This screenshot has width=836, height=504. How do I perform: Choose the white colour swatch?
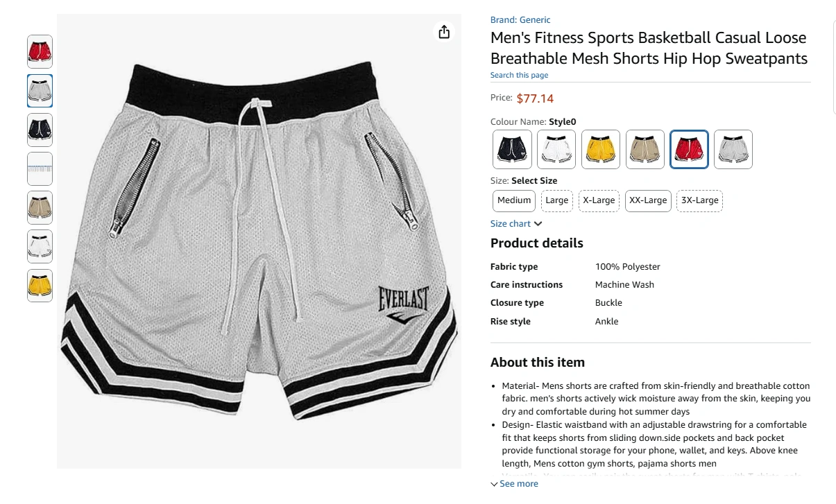tap(556, 149)
